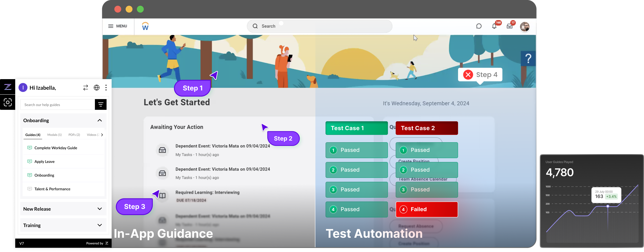Select Test Case 1 step 4 Passed
The image size is (644, 252).
356,209
